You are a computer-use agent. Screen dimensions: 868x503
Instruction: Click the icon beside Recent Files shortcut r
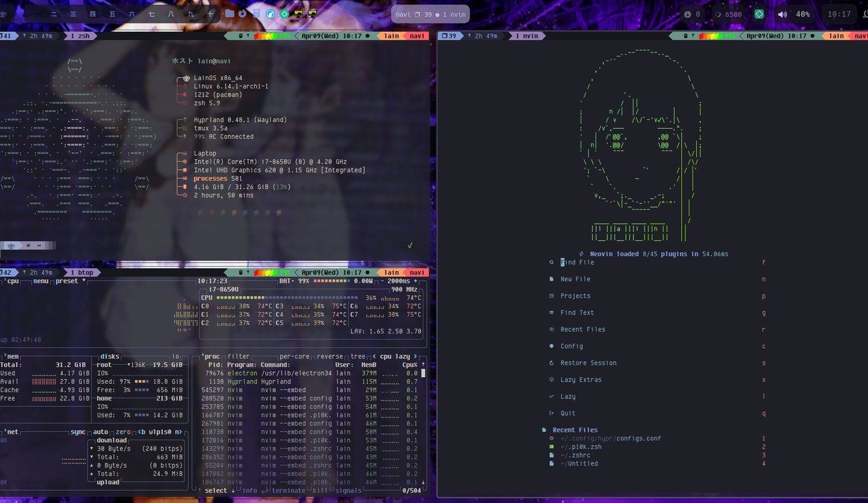[552, 330]
